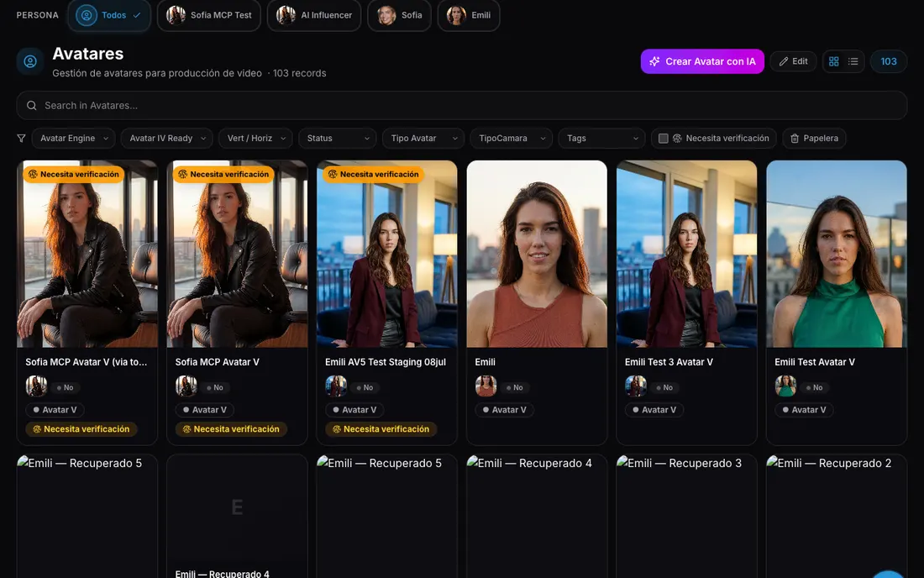924x578 pixels.
Task: Click the Todos persona circle icon
Action: [x=86, y=15]
